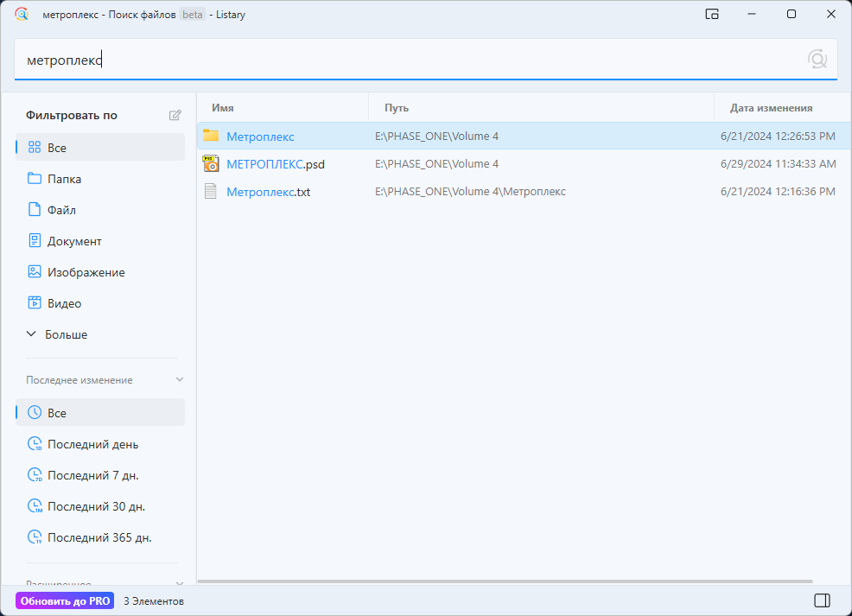
Task: Sort by the Путь column header
Action: click(x=541, y=107)
